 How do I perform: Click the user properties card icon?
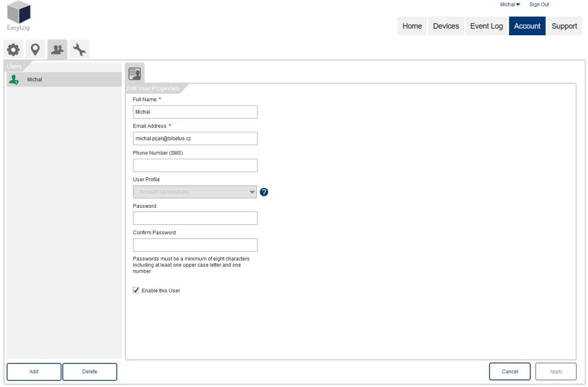(135, 73)
